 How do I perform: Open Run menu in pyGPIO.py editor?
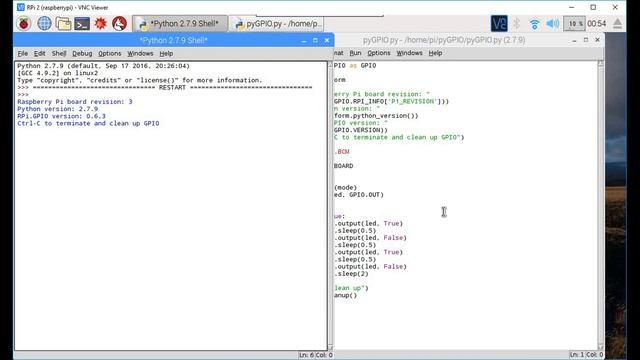[x=355, y=53]
